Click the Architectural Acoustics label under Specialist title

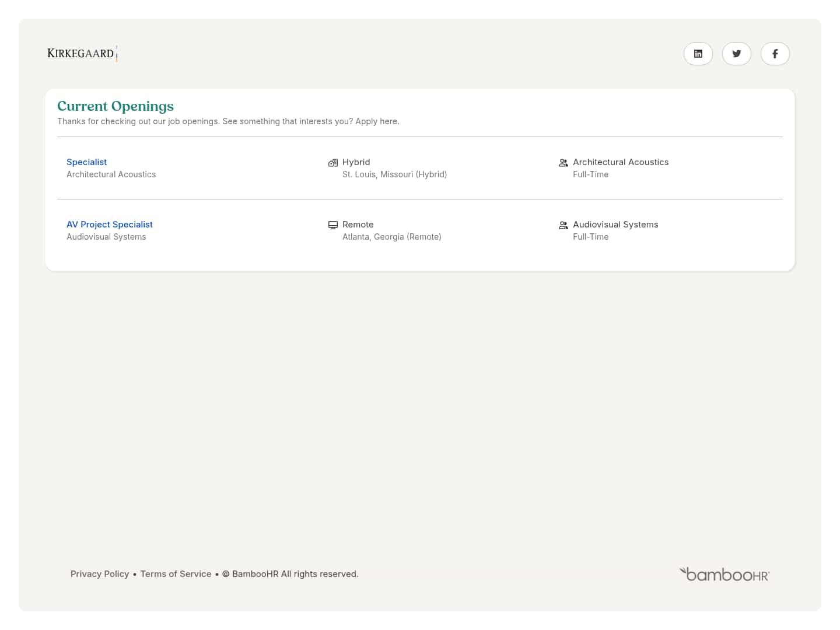pyautogui.click(x=111, y=174)
